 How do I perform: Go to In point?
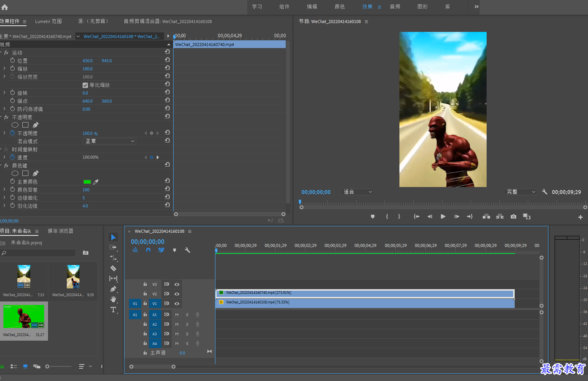(x=416, y=217)
